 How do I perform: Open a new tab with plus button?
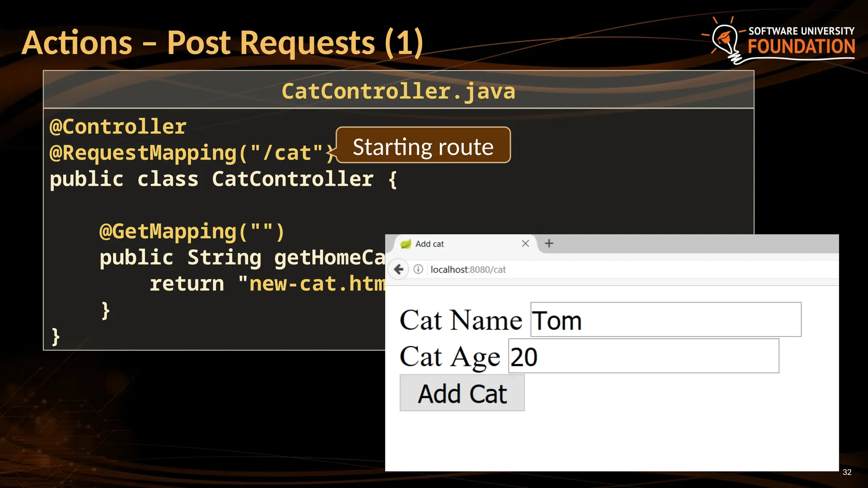pos(549,244)
